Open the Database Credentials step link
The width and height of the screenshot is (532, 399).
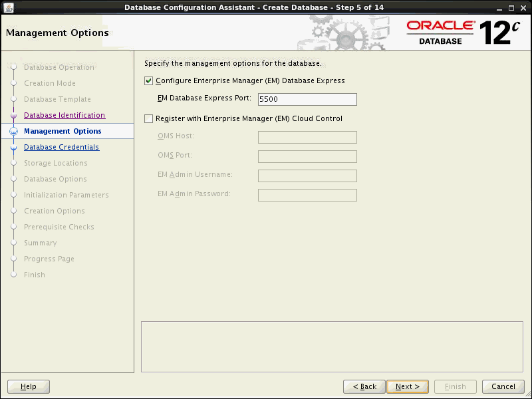(x=61, y=147)
